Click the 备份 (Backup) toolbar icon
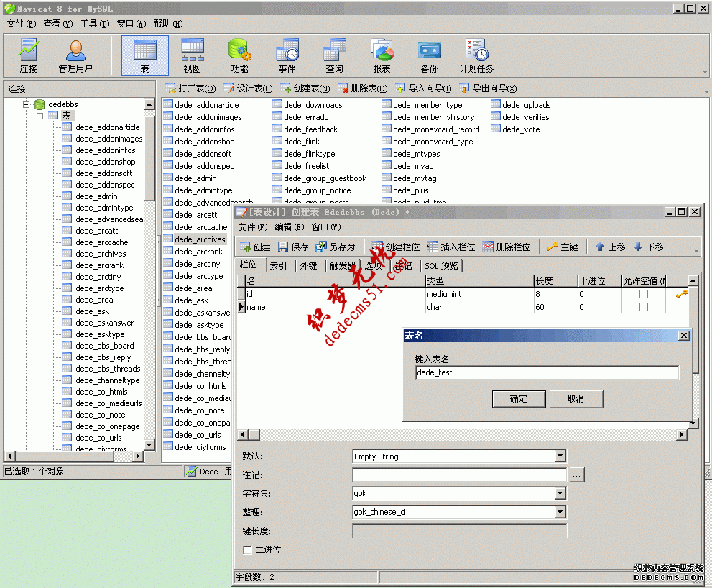This screenshot has width=712, height=588. pyautogui.click(x=429, y=56)
